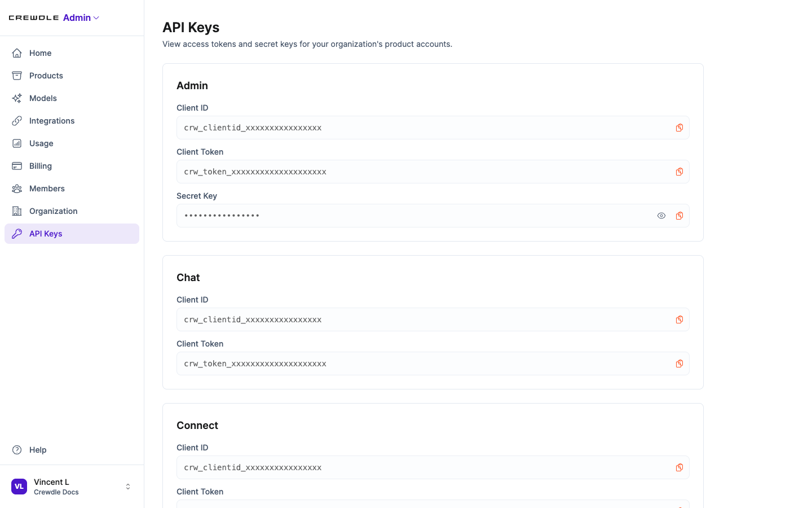Viewport: 812px width, 508px height.
Task: Click the VL user avatar
Action: coord(19,487)
